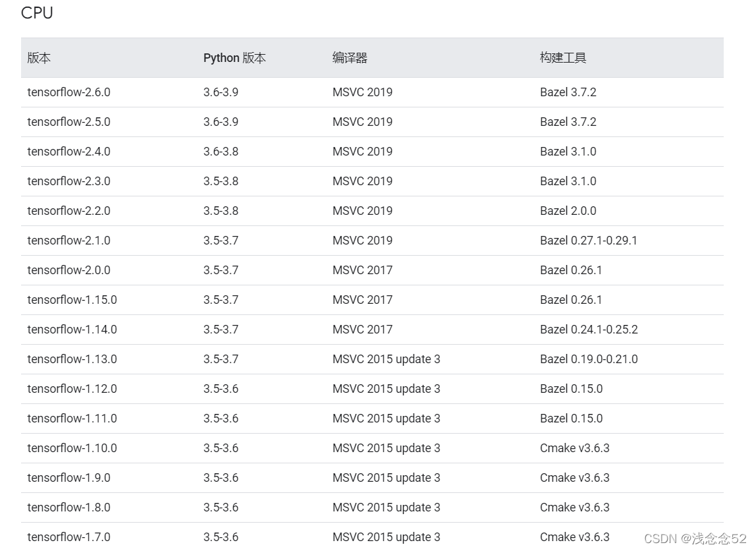Image resolution: width=756 pixels, height=551 pixels.
Task: Select the tensorflow-1.15.0 cell
Action: (72, 300)
